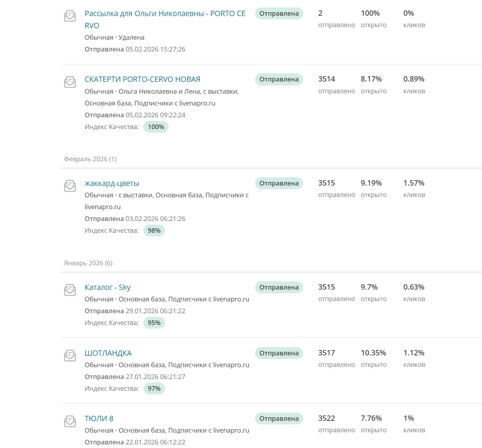
Task: Select the Февраль 2026 (1) group header
Action: click(x=90, y=159)
